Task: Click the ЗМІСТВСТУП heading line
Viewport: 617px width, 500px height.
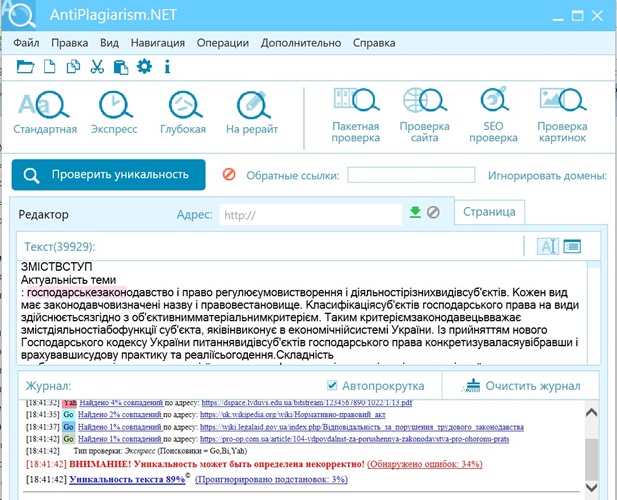Action: tap(57, 267)
